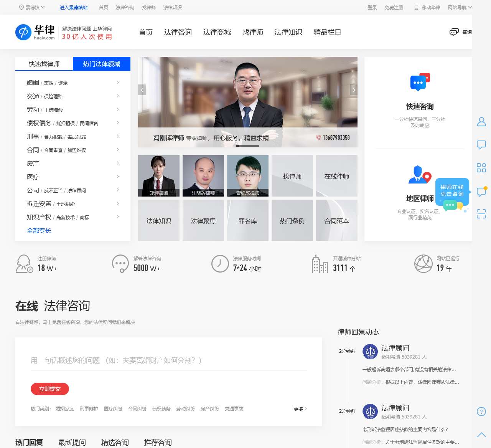The height and width of the screenshot is (448, 491).
Task: Click 更多 hot categories link
Action: coord(300,409)
